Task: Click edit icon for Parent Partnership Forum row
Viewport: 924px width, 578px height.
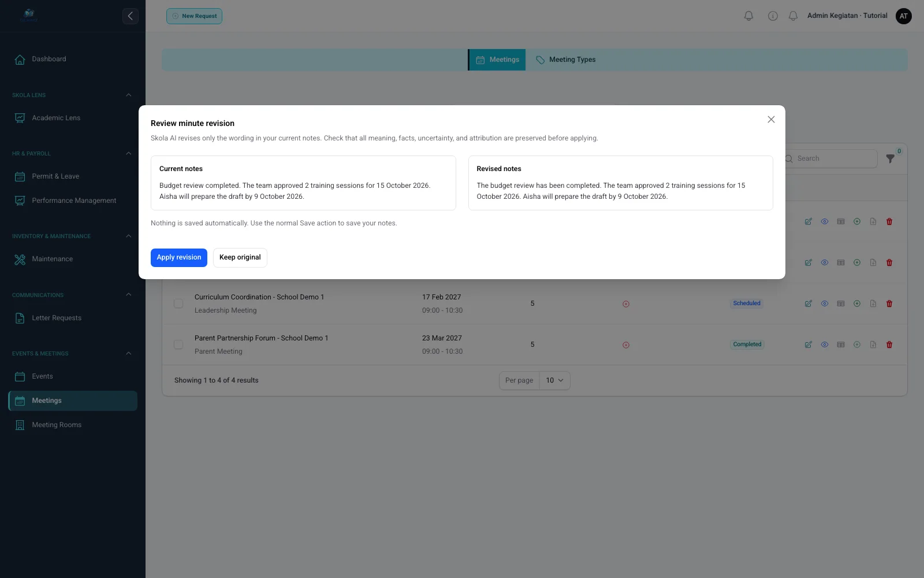Action: pyautogui.click(x=808, y=344)
